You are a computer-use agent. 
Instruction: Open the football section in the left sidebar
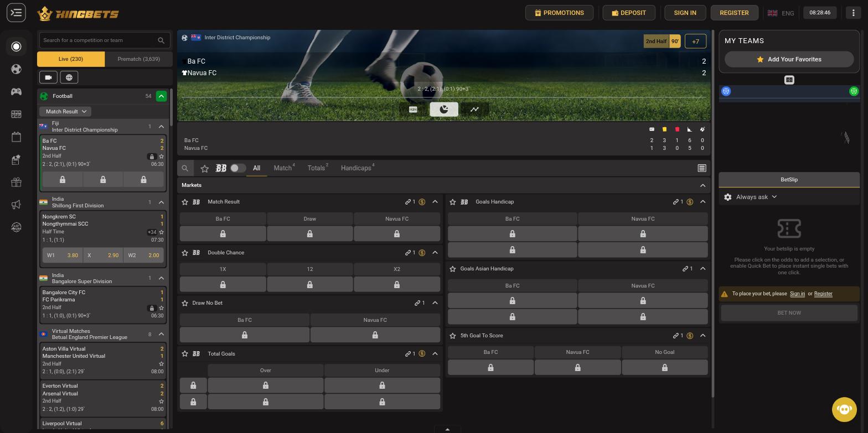[16, 69]
